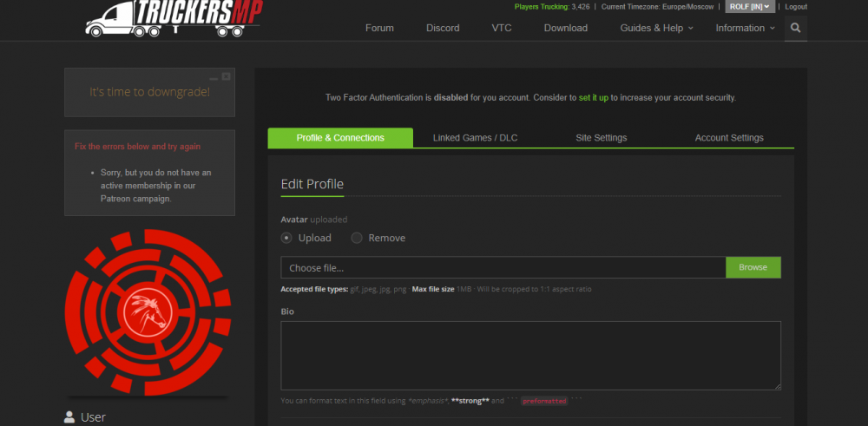868x426 pixels.
Task: Open the ROLF [IN] account dropdown
Action: [x=748, y=7]
